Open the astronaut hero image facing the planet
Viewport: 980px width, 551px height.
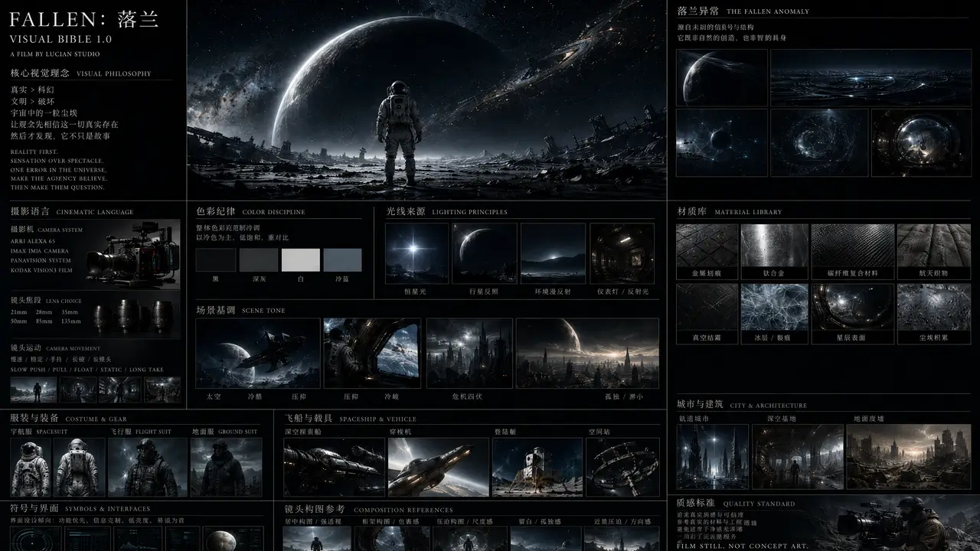[426, 99]
